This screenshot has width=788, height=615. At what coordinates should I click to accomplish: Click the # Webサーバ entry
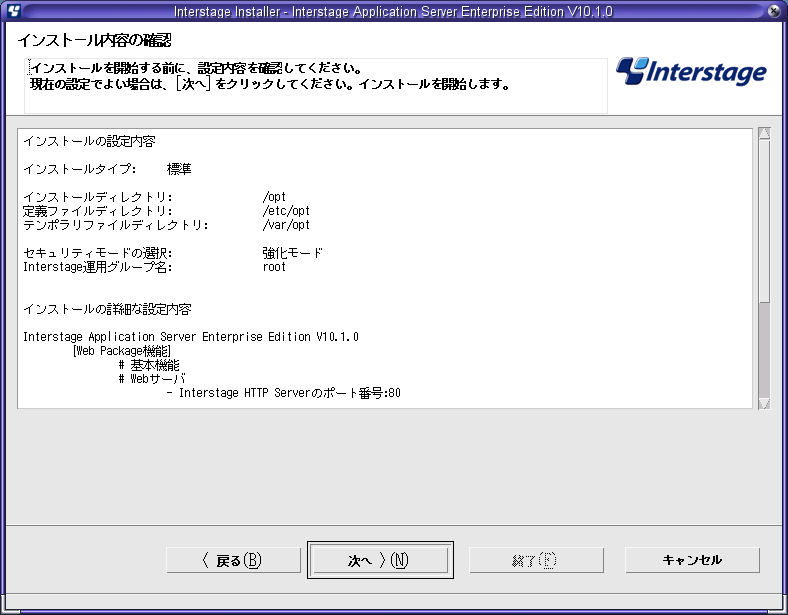coord(152,378)
